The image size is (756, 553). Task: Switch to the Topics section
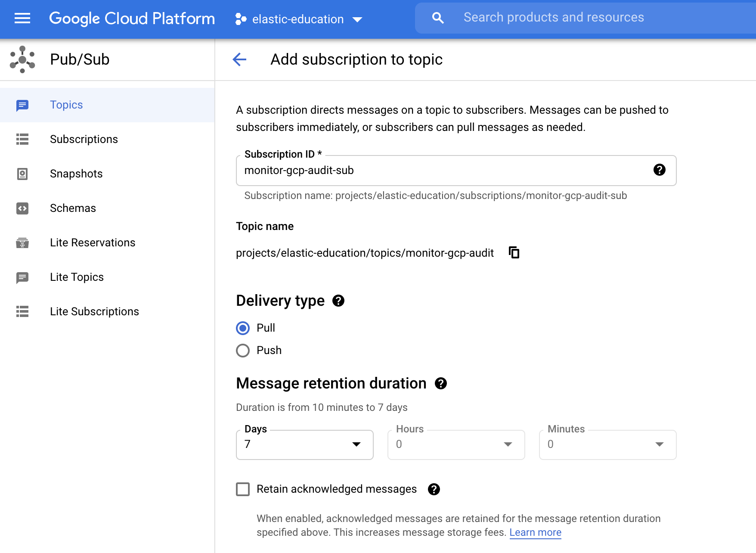66,105
